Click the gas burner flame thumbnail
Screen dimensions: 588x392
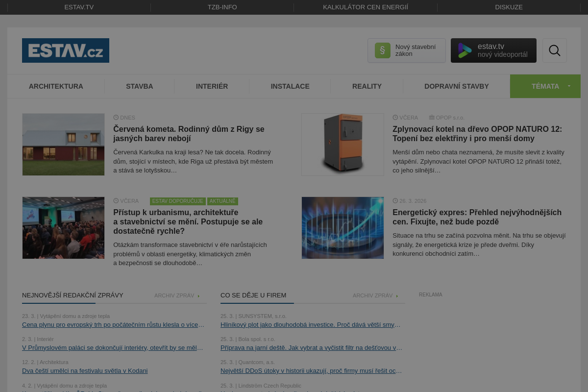click(x=343, y=228)
